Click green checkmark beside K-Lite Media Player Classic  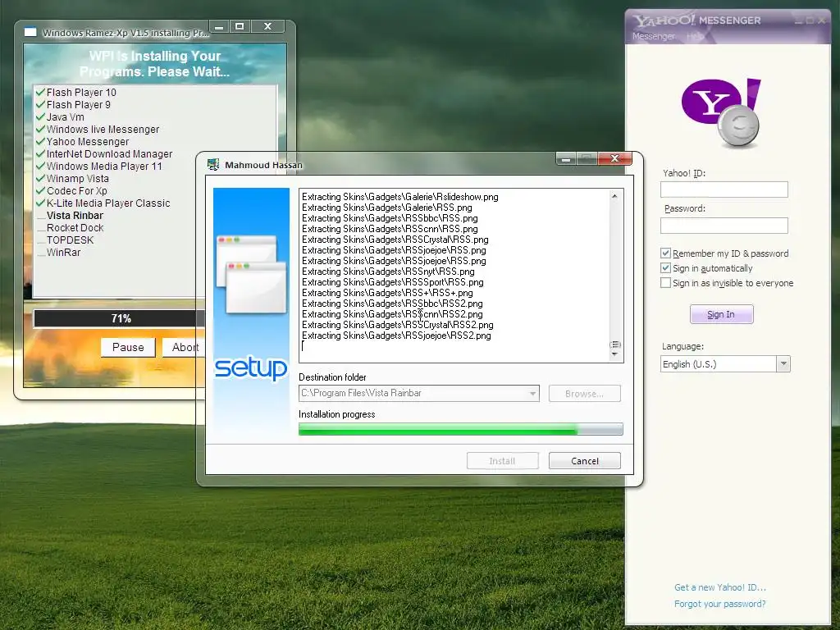(40, 203)
